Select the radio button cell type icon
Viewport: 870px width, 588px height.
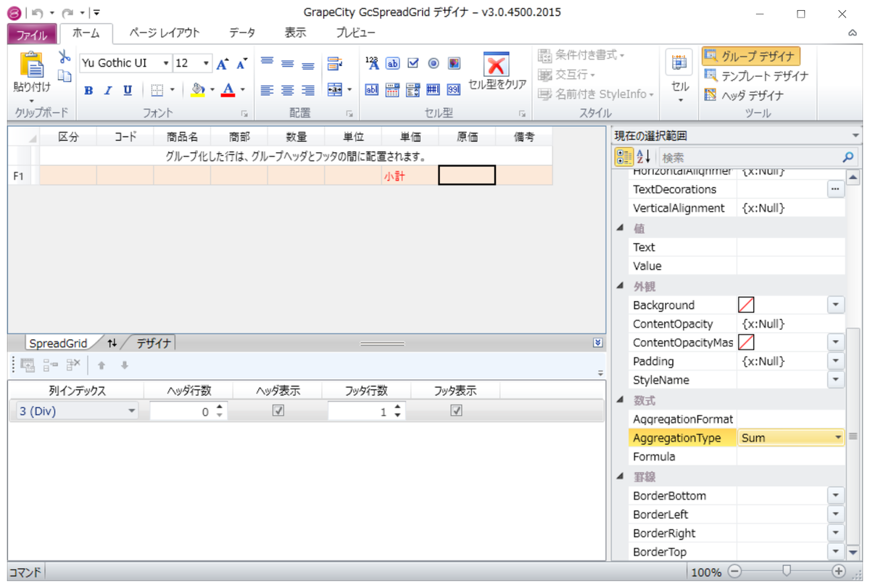(434, 63)
